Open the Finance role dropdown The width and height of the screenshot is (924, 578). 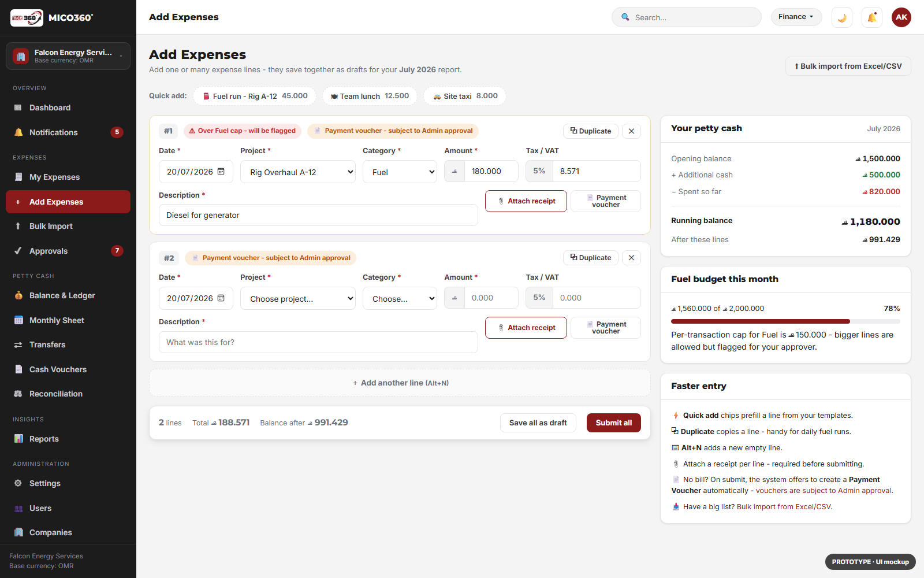pos(796,17)
